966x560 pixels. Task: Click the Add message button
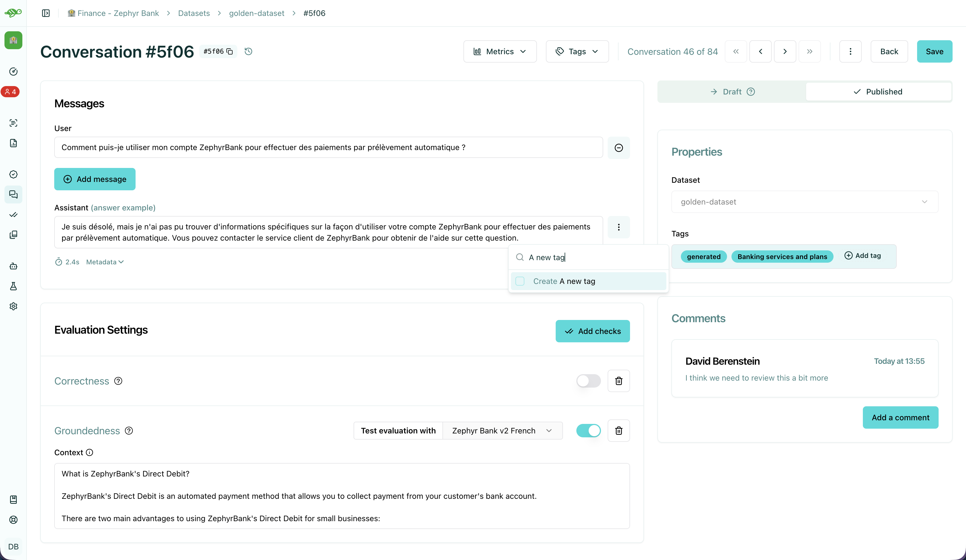[x=95, y=179]
